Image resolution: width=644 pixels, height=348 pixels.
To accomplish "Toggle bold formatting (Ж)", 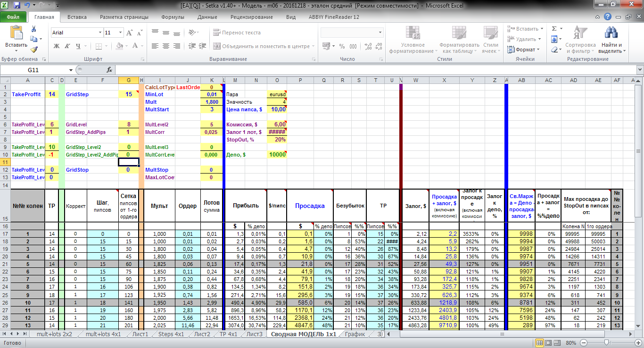I will click(x=57, y=46).
